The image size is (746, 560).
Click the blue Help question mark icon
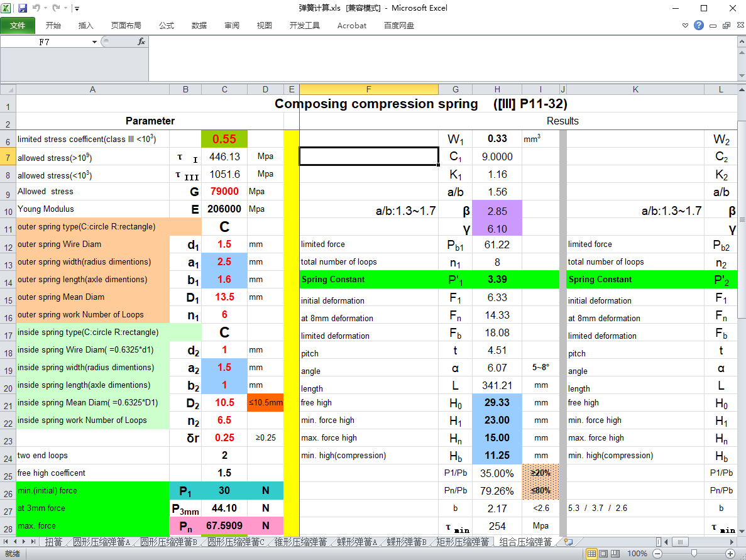[x=698, y=26]
